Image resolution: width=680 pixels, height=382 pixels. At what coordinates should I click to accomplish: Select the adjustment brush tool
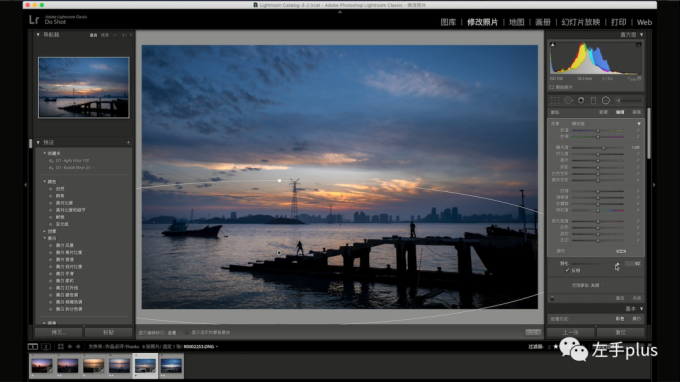coord(629,101)
